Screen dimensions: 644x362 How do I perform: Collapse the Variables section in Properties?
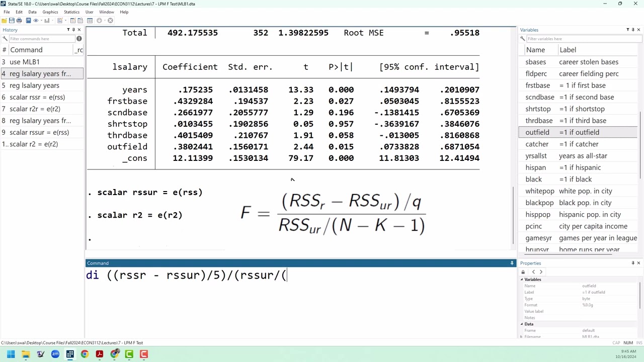522,280
